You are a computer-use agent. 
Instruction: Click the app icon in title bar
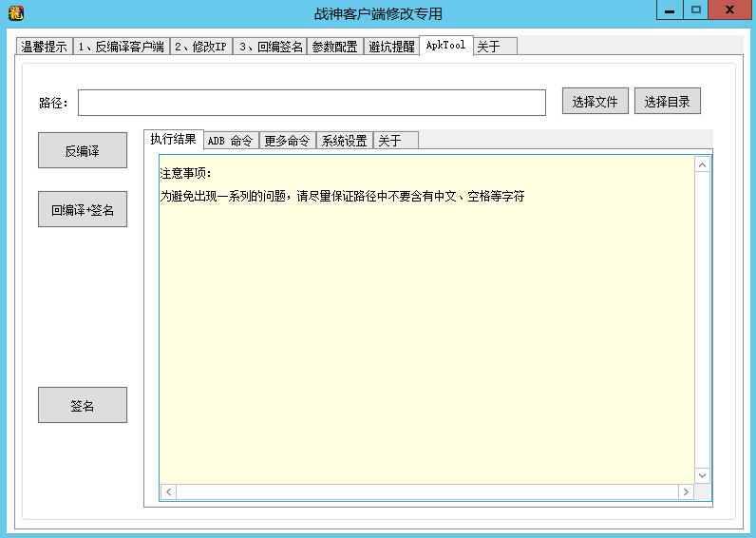click(x=15, y=12)
